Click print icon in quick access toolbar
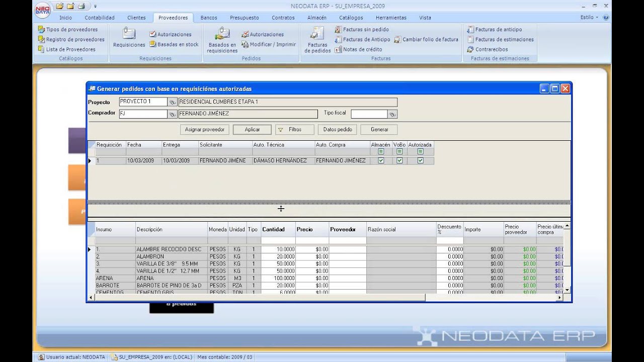The height and width of the screenshot is (362, 644). point(81,6)
